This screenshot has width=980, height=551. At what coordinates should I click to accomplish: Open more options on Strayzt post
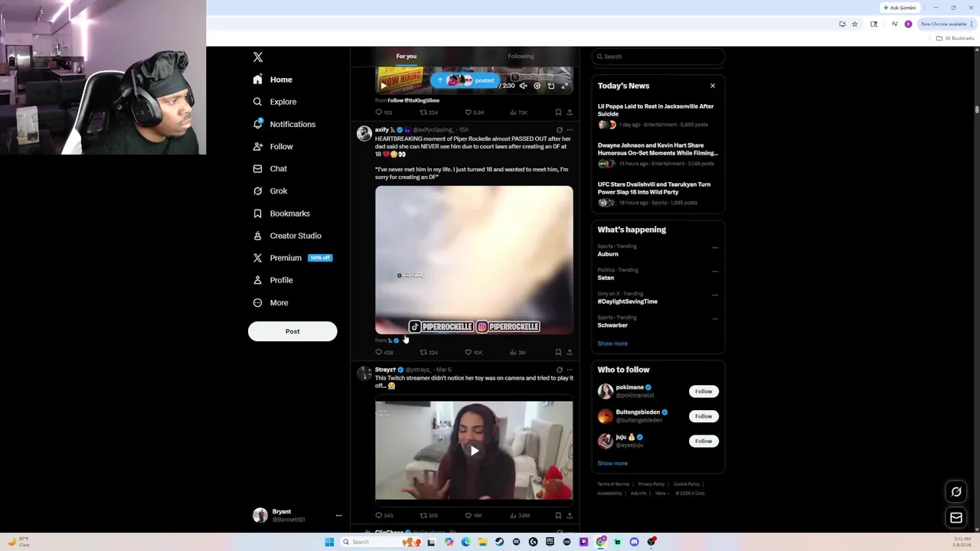pyautogui.click(x=570, y=370)
